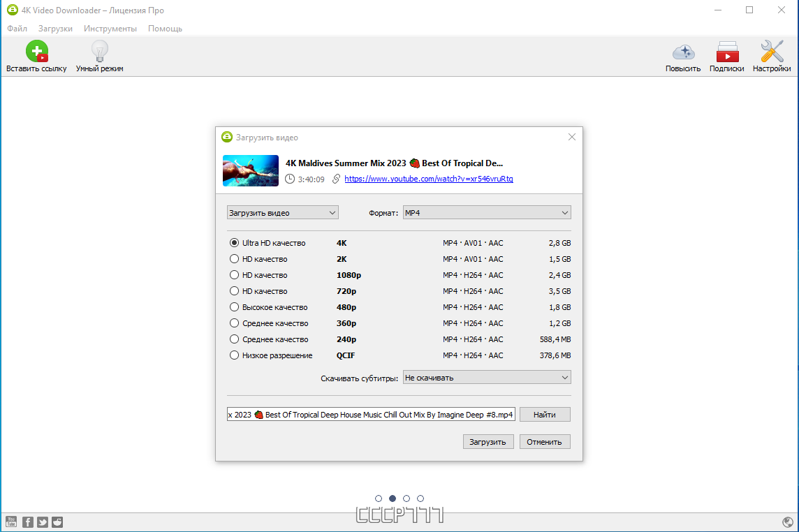The width and height of the screenshot is (799, 532).
Task: Open the Инструменты menu
Action: coord(110,29)
